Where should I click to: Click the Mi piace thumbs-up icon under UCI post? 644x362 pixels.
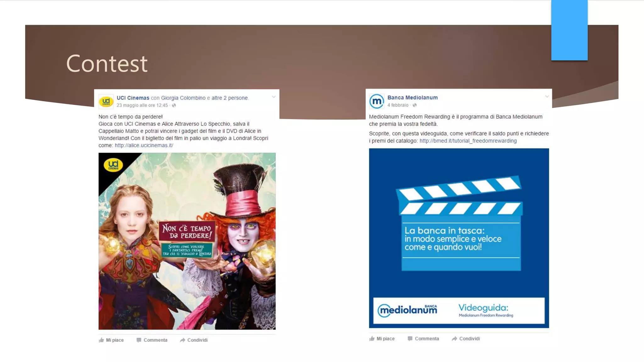click(x=101, y=340)
